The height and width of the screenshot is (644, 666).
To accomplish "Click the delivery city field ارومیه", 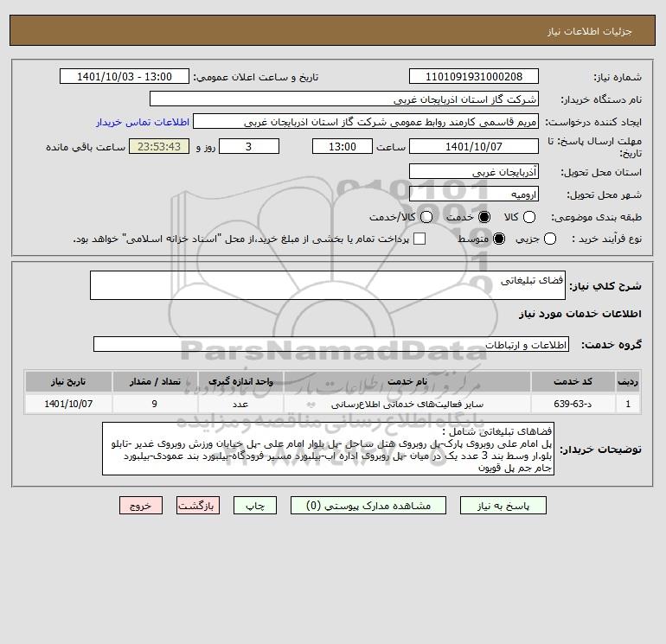I will 474,194.
